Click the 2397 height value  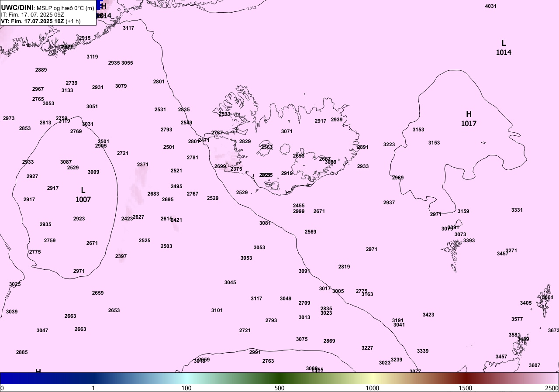(x=121, y=256)
